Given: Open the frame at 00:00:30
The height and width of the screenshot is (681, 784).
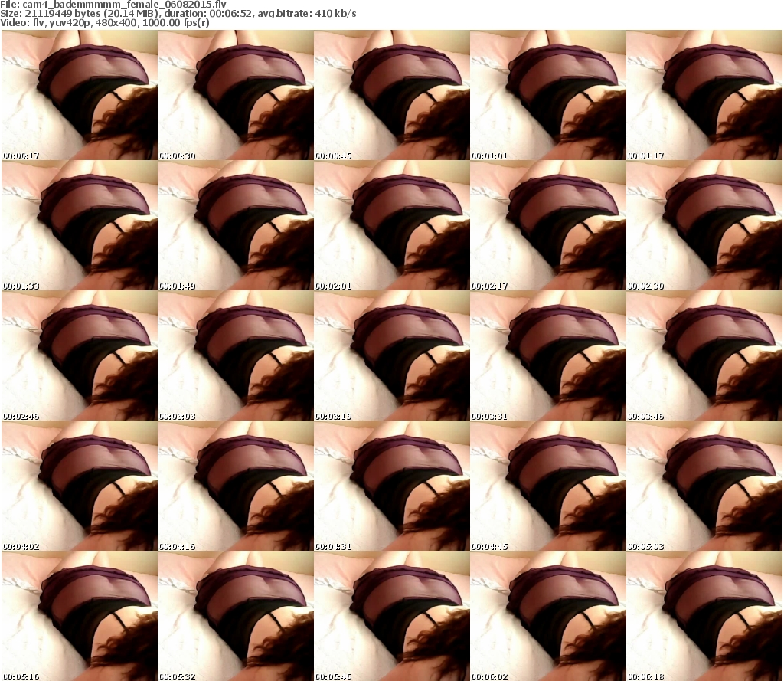Looking at the screenshot, I should (x=236, y=95).
